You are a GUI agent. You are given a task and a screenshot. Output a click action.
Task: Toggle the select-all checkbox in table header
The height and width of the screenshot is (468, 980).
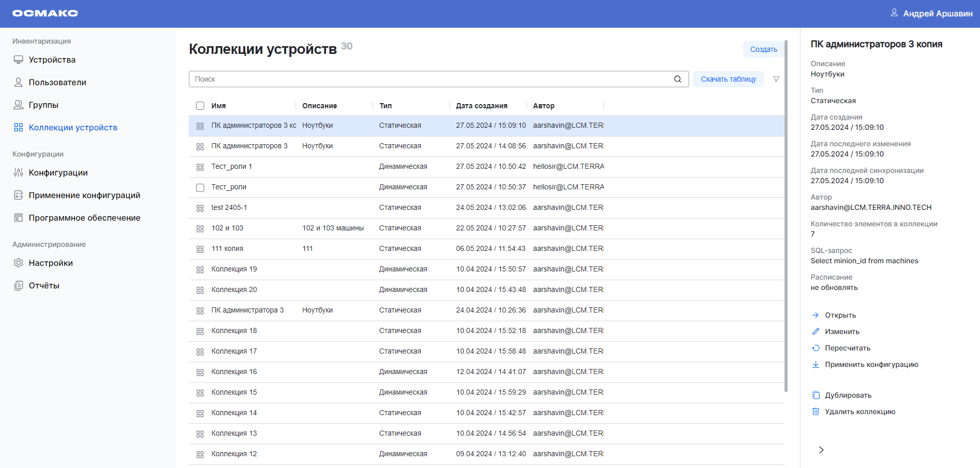(x=200, y=106)
